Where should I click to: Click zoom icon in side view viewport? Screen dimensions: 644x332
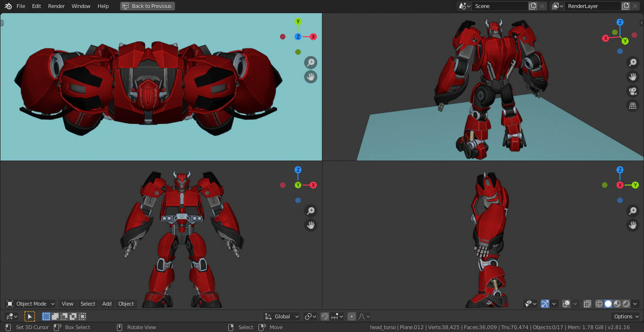pyautogui.click(x=633, y=211)
